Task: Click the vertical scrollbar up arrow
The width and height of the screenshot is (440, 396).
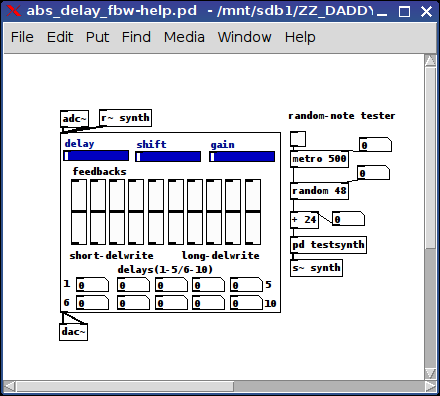Action: point(430,61)
